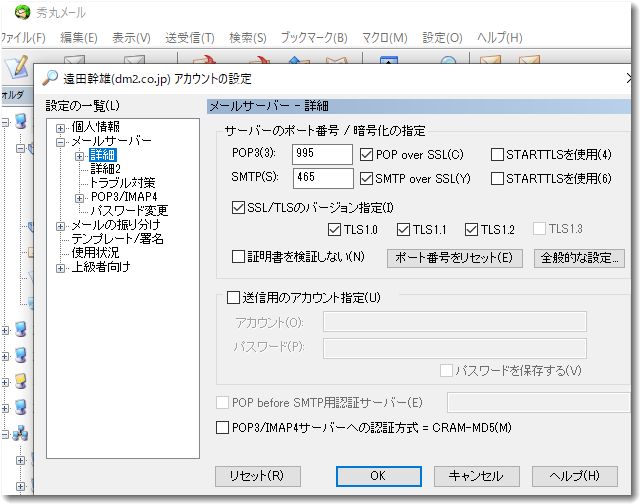Expand the 詳細 tree node
Image resolution: width=640 pixels, height=504 pixels.
(80, 156)
